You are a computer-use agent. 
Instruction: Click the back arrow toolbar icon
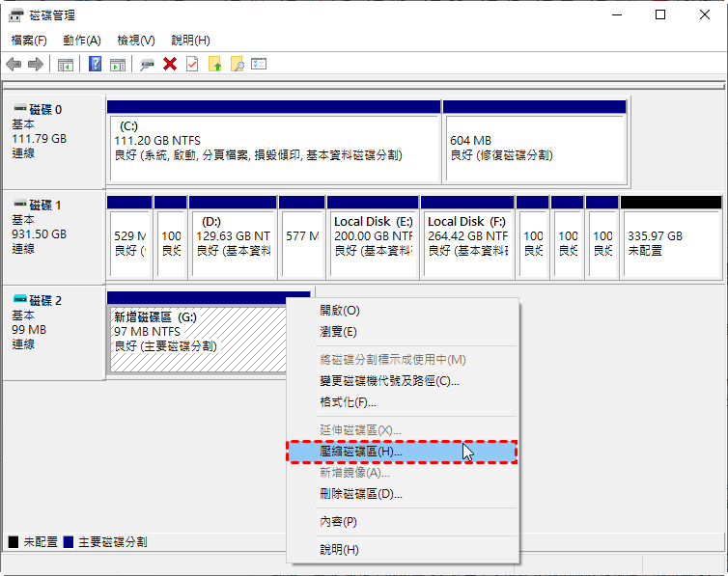[14, 65]
